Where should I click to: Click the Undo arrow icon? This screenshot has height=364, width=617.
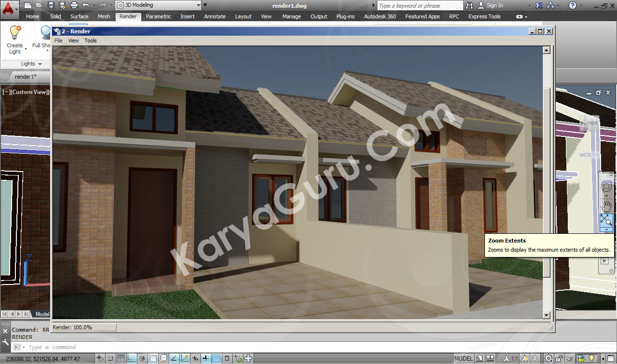coord(85,5)
